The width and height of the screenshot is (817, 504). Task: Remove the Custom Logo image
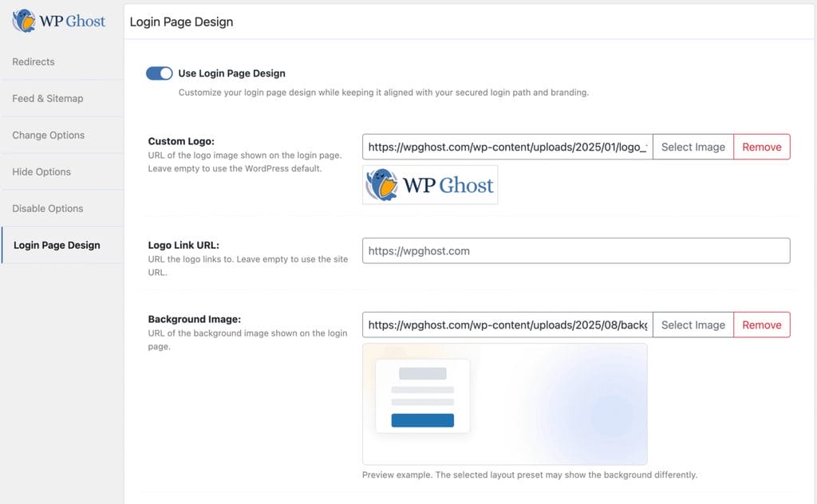[x=761, y=147]
